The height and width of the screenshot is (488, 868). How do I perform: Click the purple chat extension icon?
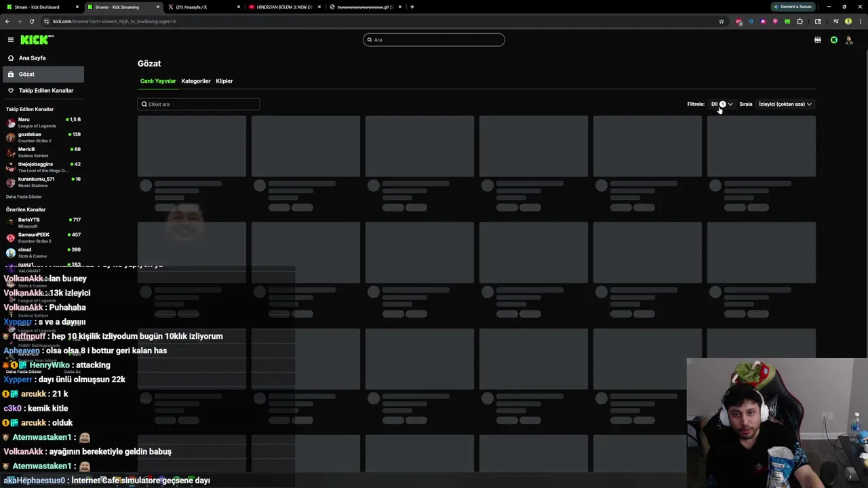(x=763, y=21)
